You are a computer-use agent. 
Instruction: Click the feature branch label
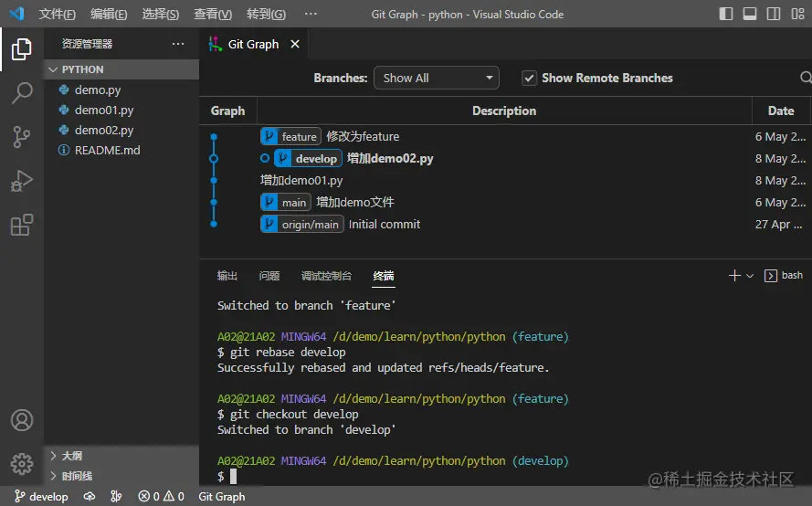point(290,137)
